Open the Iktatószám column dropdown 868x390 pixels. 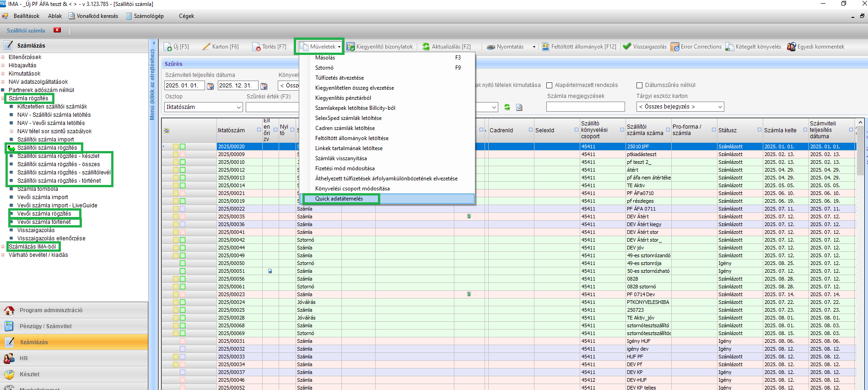click(x=238, y=107)
